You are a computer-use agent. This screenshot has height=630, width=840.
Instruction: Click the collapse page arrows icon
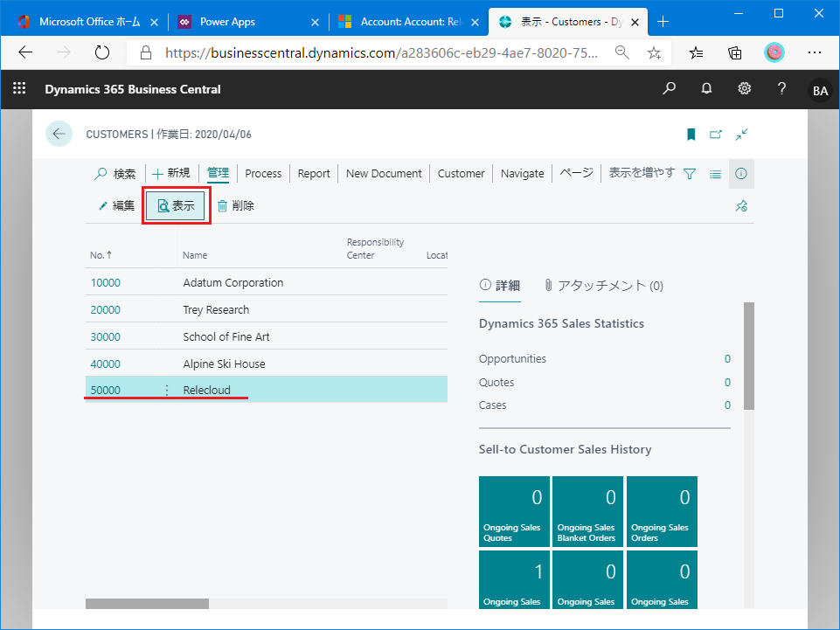click(x=741, y=135)
